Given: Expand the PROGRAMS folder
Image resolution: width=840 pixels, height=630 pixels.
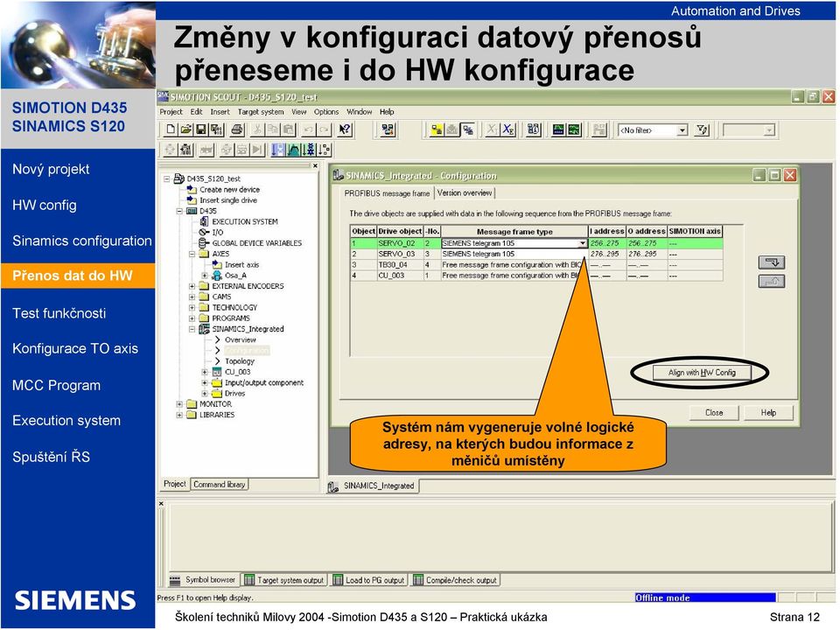Looking at the screenshot, I should tap(192, 318).
